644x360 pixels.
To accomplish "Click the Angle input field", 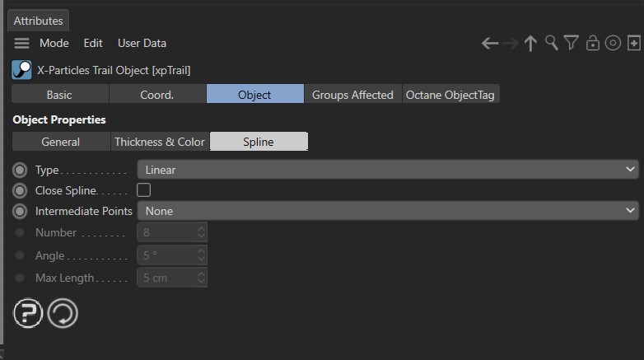I will 167,255.
